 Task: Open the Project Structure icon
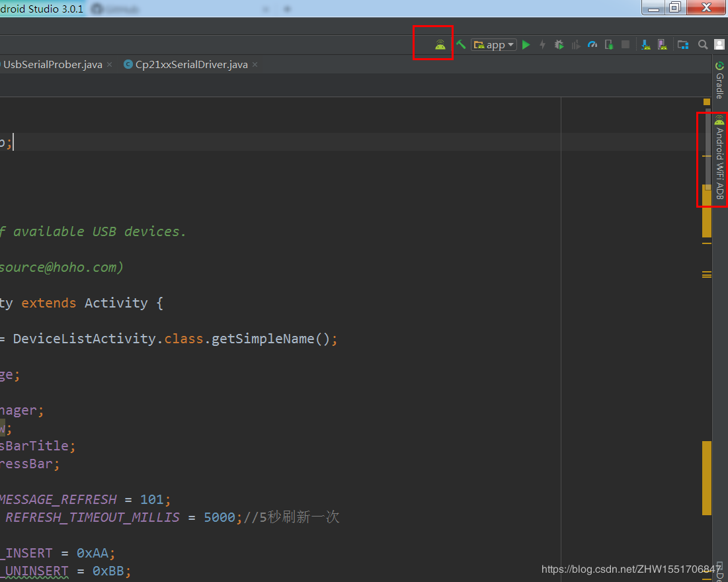(683, 44)
